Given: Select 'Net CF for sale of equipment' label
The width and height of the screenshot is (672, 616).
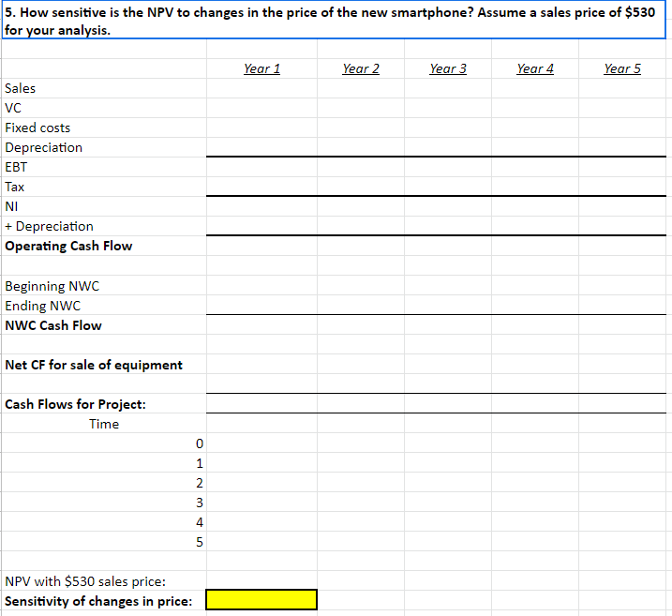Looking at the screenshot, I should (x=94, y=365).
